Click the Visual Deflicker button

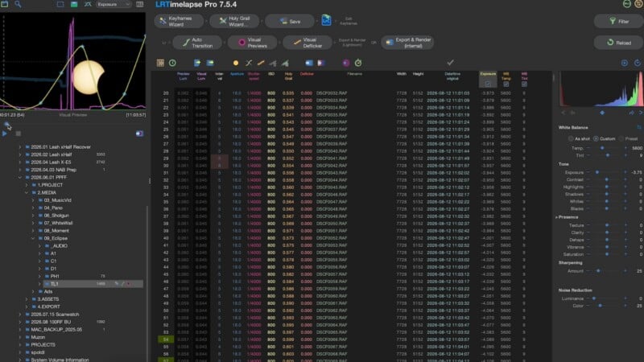click(x=308, y=43)
